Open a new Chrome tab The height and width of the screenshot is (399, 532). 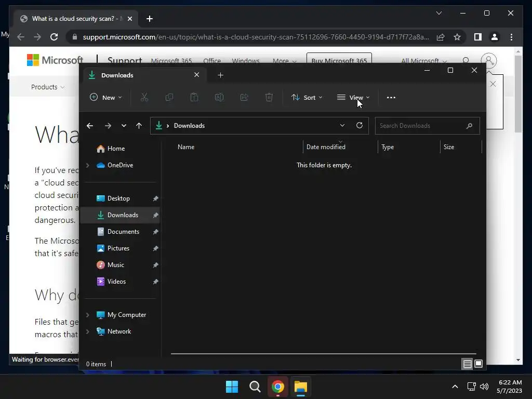(150, 19)
